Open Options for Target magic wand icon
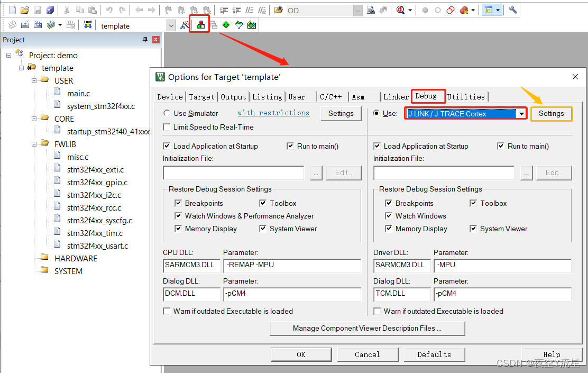Image resolution: width=588 pixels, height=373 pixels. [184, 25]
